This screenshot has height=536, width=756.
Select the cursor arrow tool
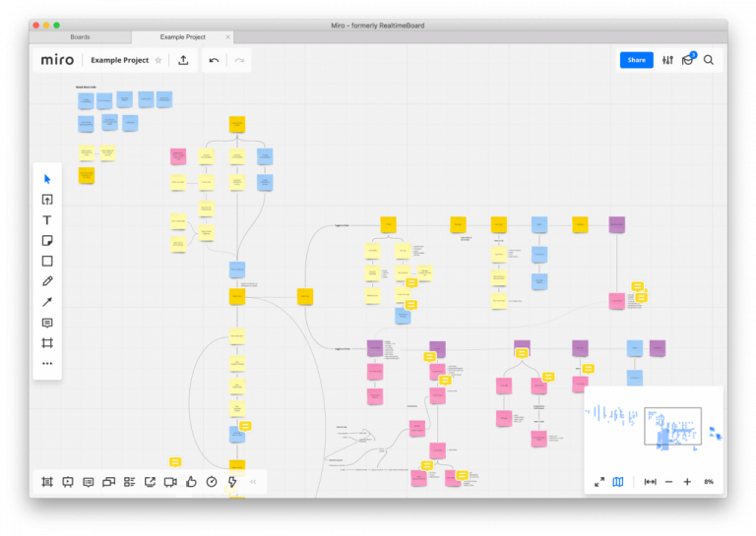47,179
